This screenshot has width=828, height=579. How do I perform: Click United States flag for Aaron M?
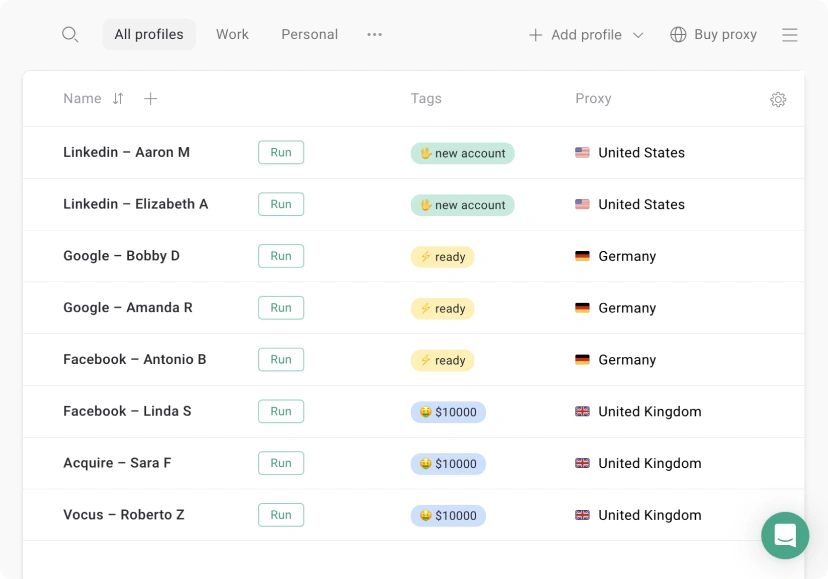582,153
